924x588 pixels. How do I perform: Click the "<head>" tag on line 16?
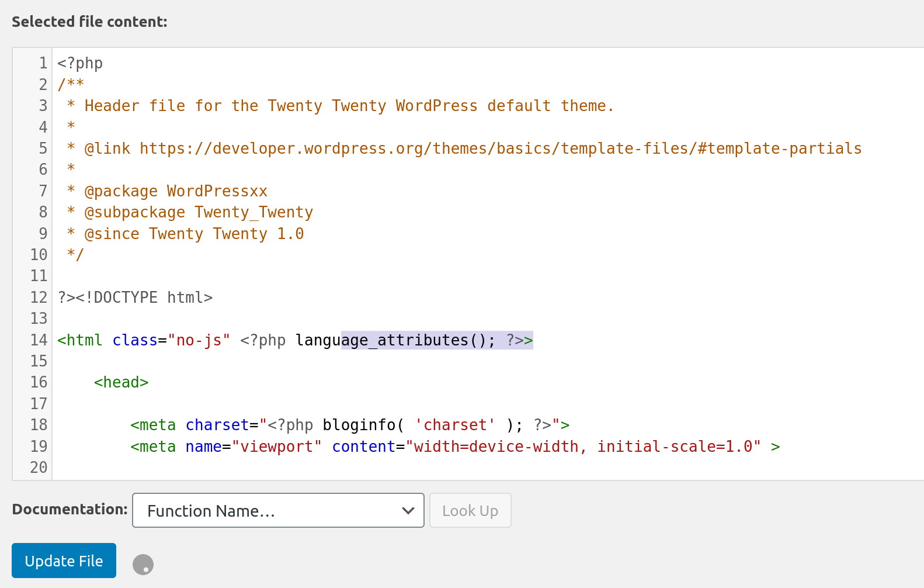pos(121,382)
